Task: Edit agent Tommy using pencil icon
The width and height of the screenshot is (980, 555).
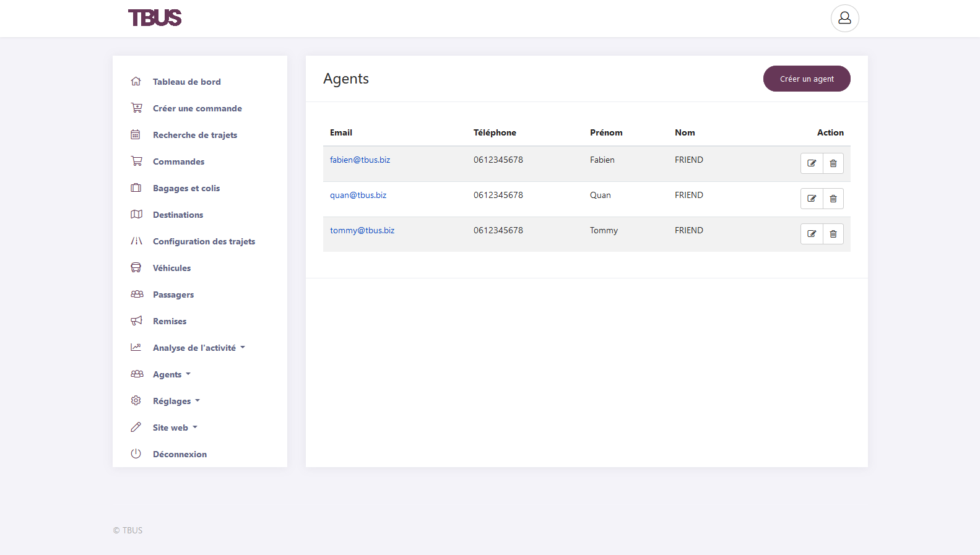Action: pos(811,234)
